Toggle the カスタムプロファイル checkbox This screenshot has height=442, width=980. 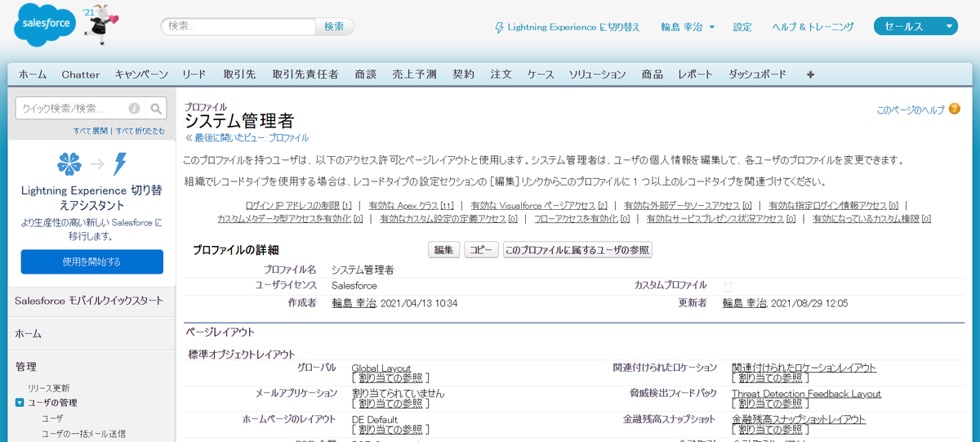[728, 286]
